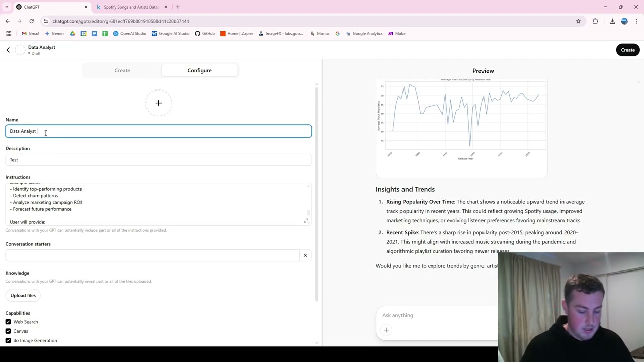
Task: Switch to the Spotify Songs and Artists browser tab
Action: click(x=131, y=7)
